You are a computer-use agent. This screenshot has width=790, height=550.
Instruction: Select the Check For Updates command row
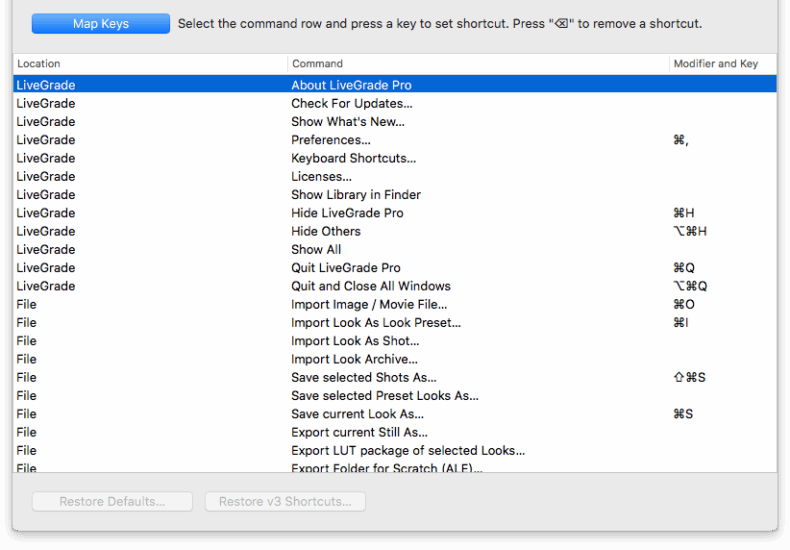click(351, 103)
